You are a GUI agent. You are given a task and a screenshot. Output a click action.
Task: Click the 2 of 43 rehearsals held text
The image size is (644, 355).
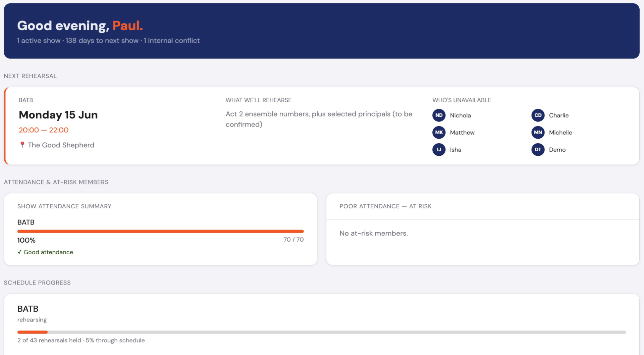(x=49, y=340)
